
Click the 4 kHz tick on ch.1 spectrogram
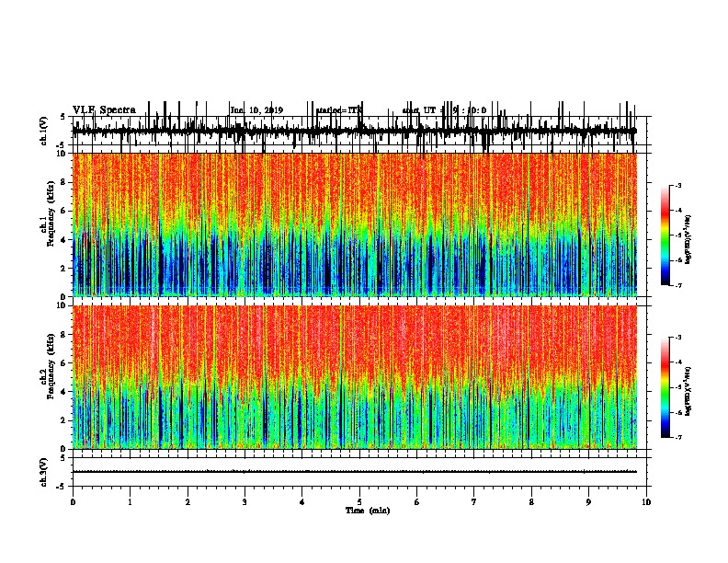(64, 240)
